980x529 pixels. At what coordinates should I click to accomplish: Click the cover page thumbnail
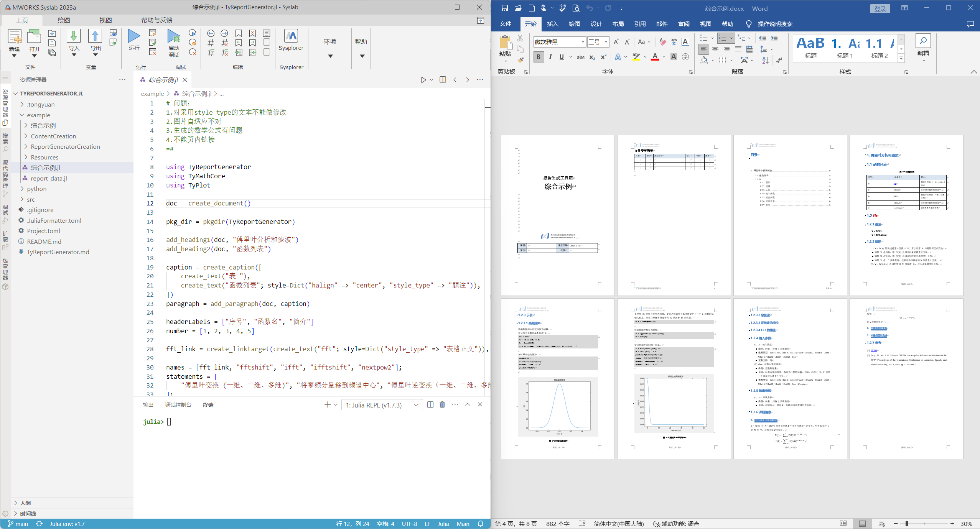pyautogui.click(x=557, y=215)
